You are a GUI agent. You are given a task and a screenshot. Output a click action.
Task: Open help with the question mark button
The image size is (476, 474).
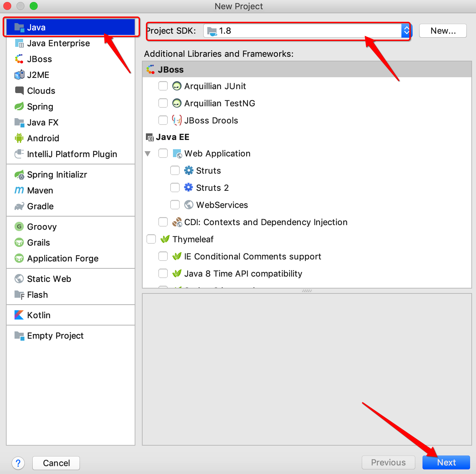click(x=18, y=463)
